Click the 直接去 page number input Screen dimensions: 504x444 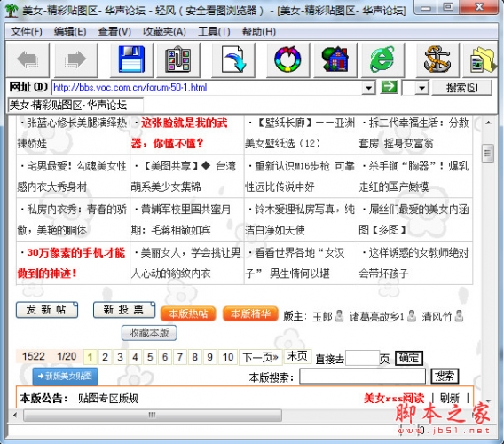coord(362,358)
